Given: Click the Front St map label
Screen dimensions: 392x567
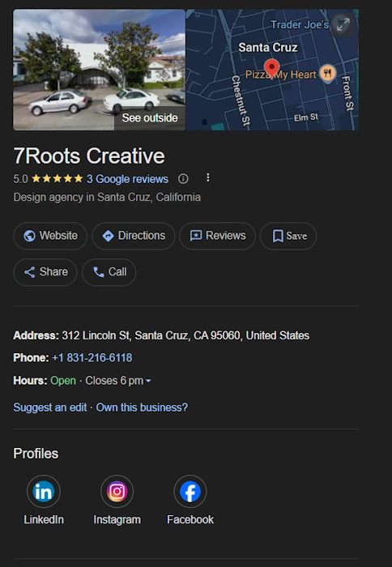Looking at the screenshot, I should (348, 93).
